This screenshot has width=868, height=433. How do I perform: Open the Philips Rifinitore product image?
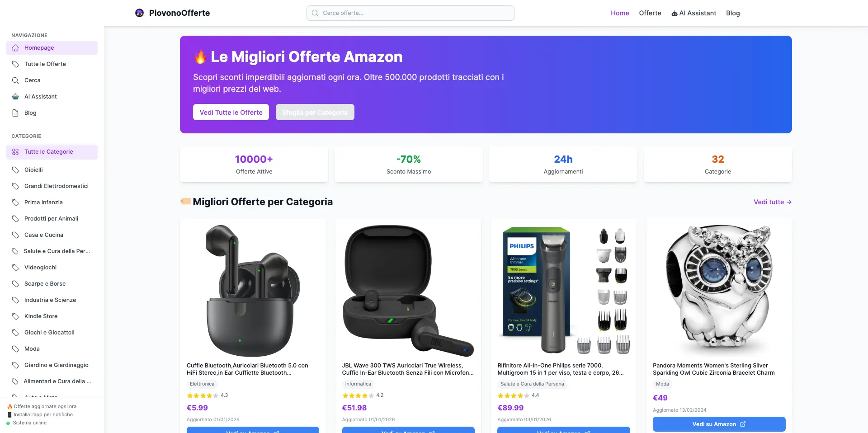click(x=564, y=290)
